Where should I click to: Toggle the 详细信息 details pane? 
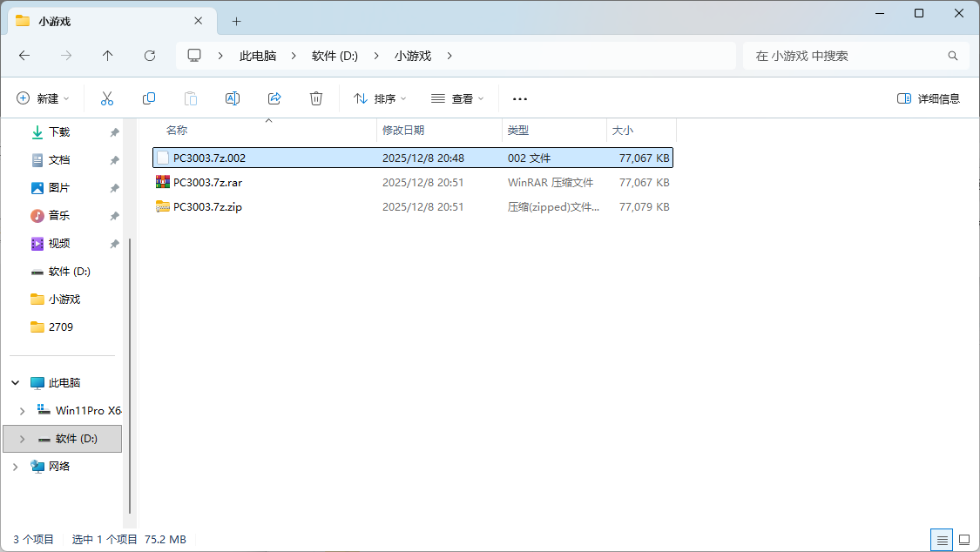[929, 98]
